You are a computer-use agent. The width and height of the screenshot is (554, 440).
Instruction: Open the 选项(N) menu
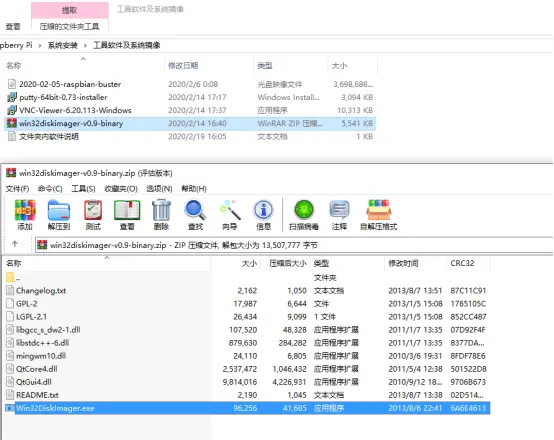[159, 189]
